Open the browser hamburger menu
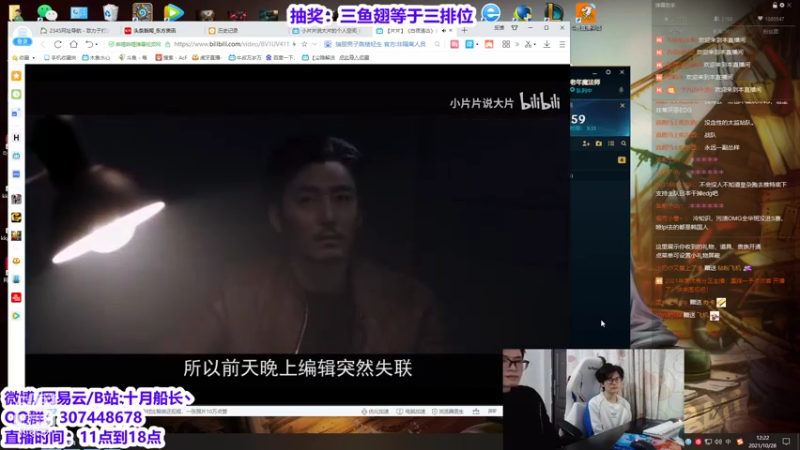 (562, 44)
